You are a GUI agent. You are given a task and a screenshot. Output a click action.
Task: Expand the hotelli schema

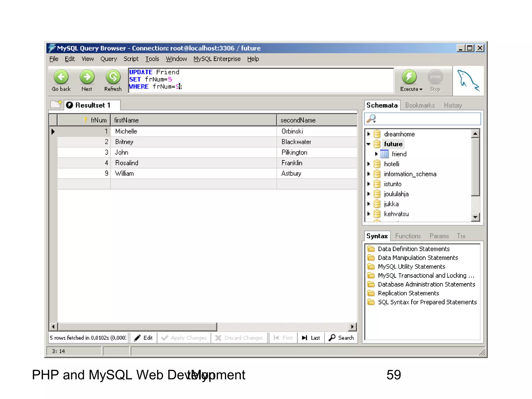click(x=368, y=164)
